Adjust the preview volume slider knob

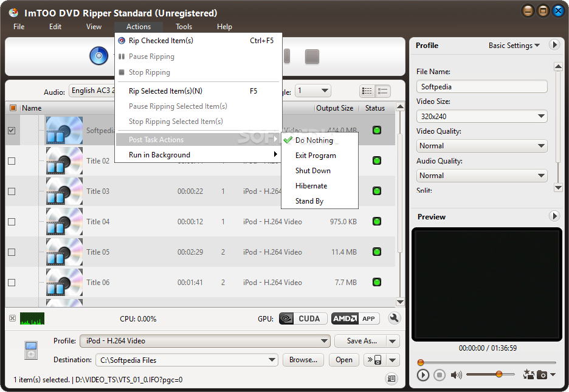point(499,374)
